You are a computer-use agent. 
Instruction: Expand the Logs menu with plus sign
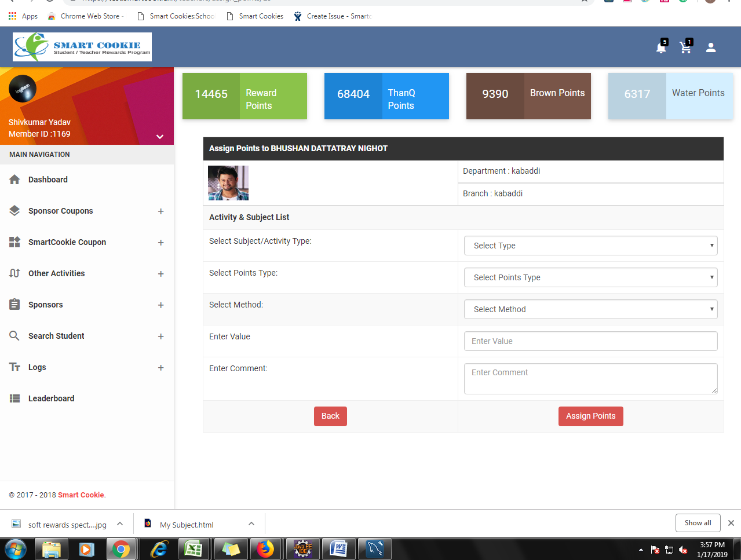coord(160,368)
